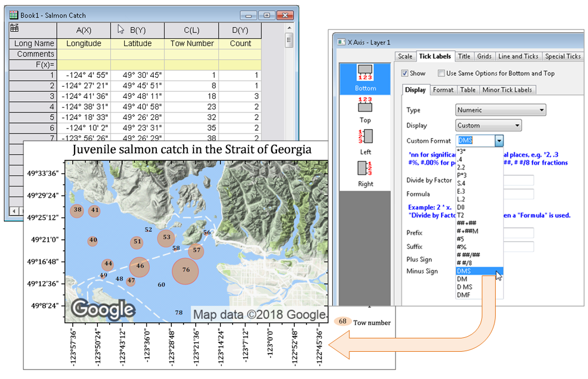This screenshot has width=588, height=379.
Task: Open the Display dropdown set to Custom
Action: [x=488, y=126]
